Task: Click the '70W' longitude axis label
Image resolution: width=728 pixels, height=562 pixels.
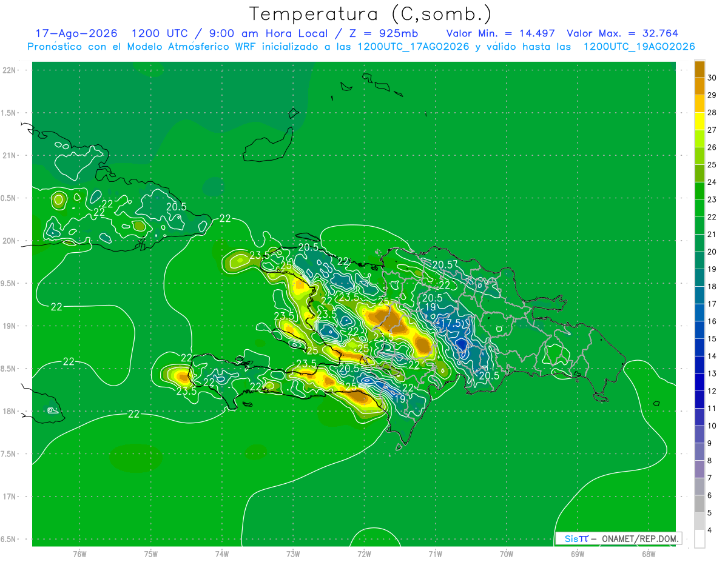Action: 507,554
